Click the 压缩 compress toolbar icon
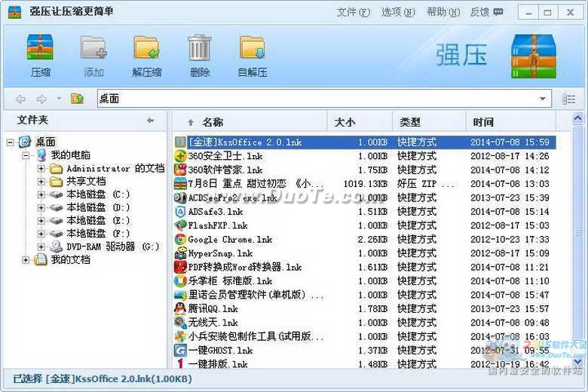The width and height of the screenshot is (588, 392). tap(40, 48)
